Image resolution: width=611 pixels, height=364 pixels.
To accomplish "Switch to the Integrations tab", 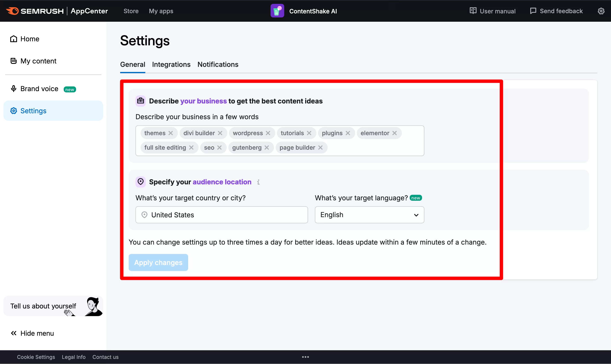I will pyautogui.click(x=171, y=64).
